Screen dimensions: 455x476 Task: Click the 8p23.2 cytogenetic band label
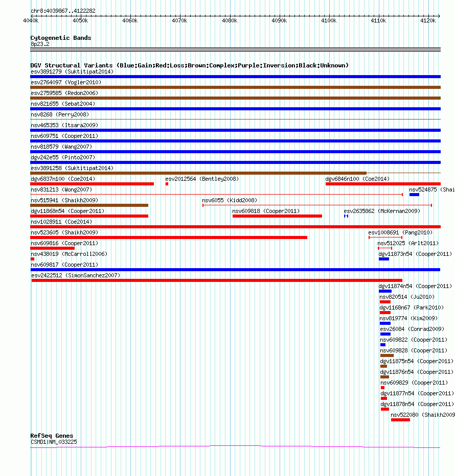point(40,44)
